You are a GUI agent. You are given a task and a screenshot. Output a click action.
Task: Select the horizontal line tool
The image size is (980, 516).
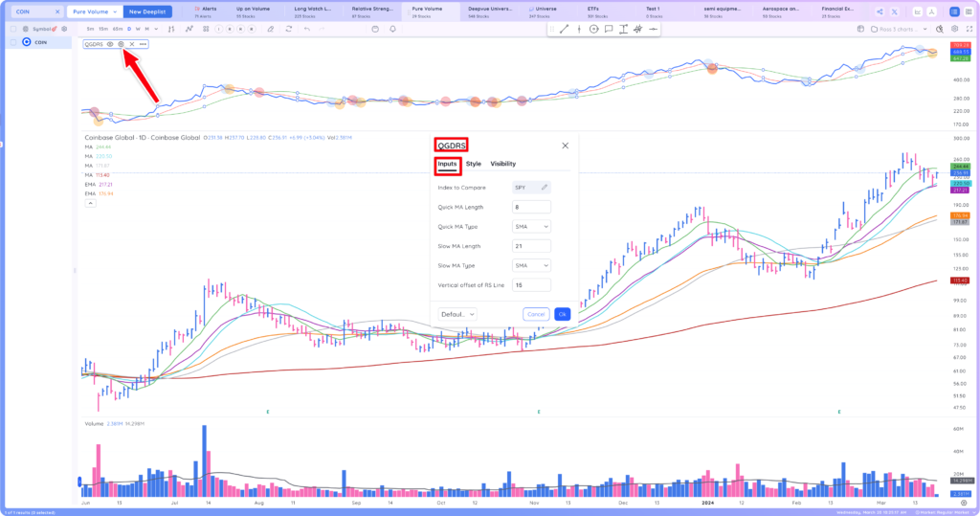(653, 29)
